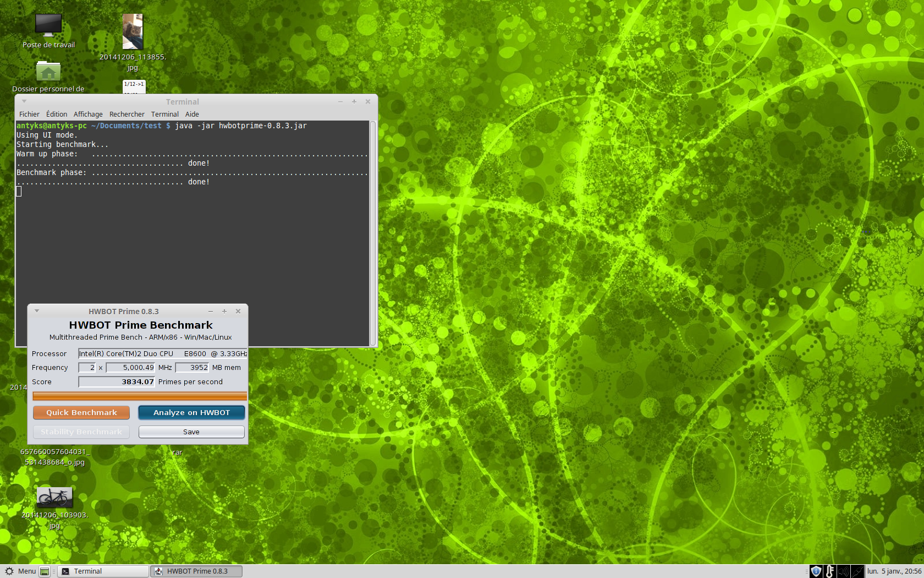This screenshot has width=924, height=578.
Task: Click the frequency field showing 5,000.49
Action: 130,367
